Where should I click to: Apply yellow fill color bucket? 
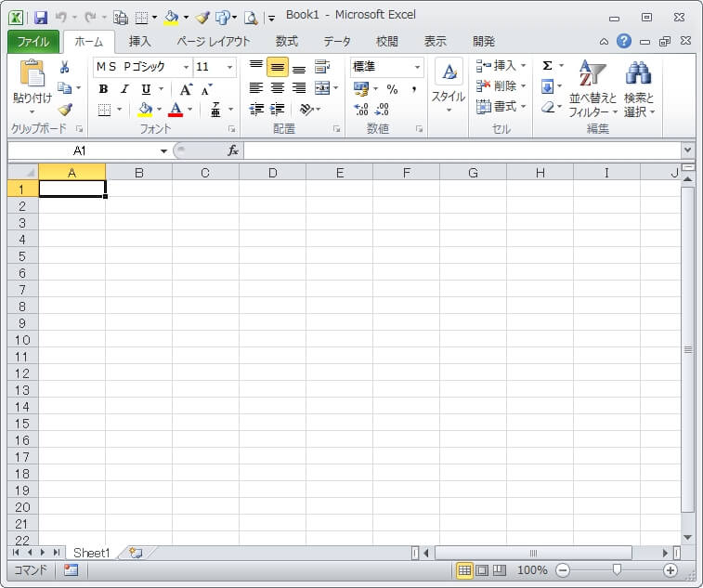point(145,109)
